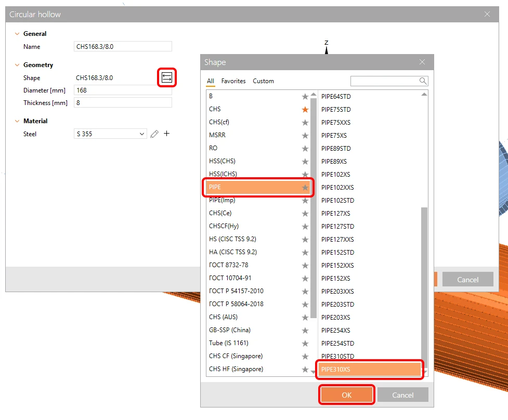The width and height of the screenshot is (508, 420).
Task: Switch to the Favorites tab
Action: 233,81
